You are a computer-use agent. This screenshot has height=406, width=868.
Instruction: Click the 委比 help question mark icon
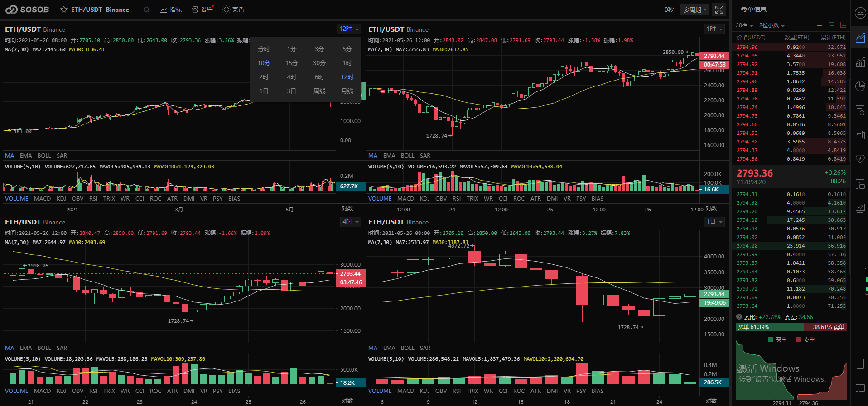pyautogui.click(x=739, y=317)
